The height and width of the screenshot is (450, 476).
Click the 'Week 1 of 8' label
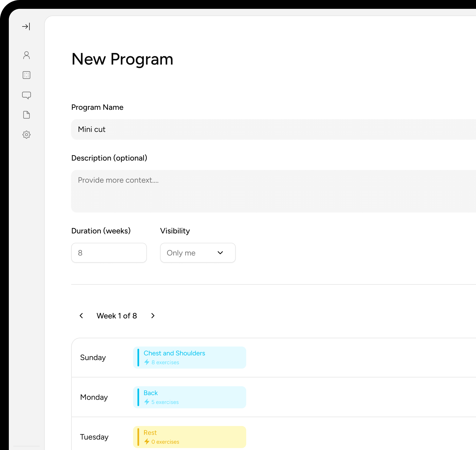[117, 316]
